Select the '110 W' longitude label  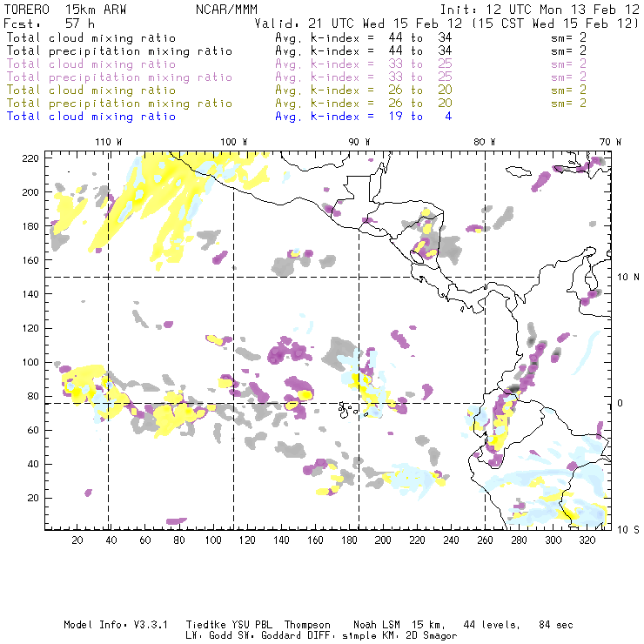point(109,142)
